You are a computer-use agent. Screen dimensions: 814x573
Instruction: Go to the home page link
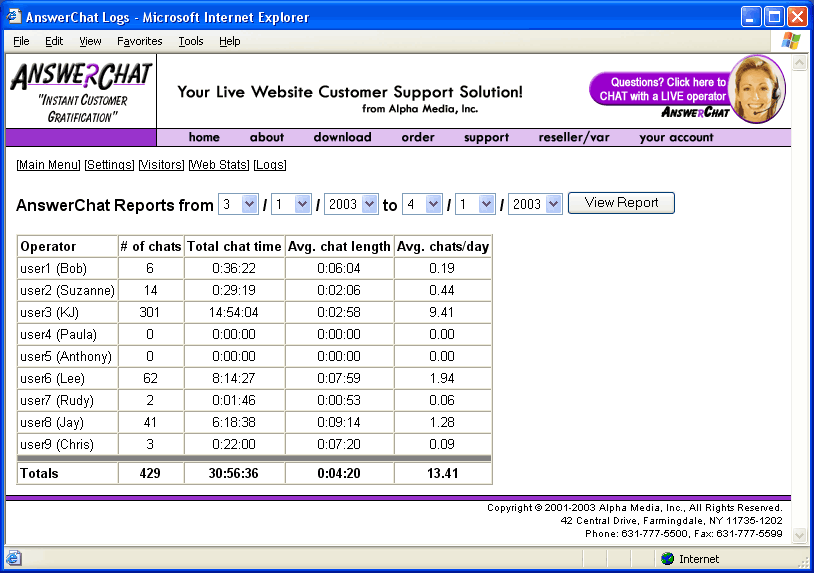(x=204, y=137)
